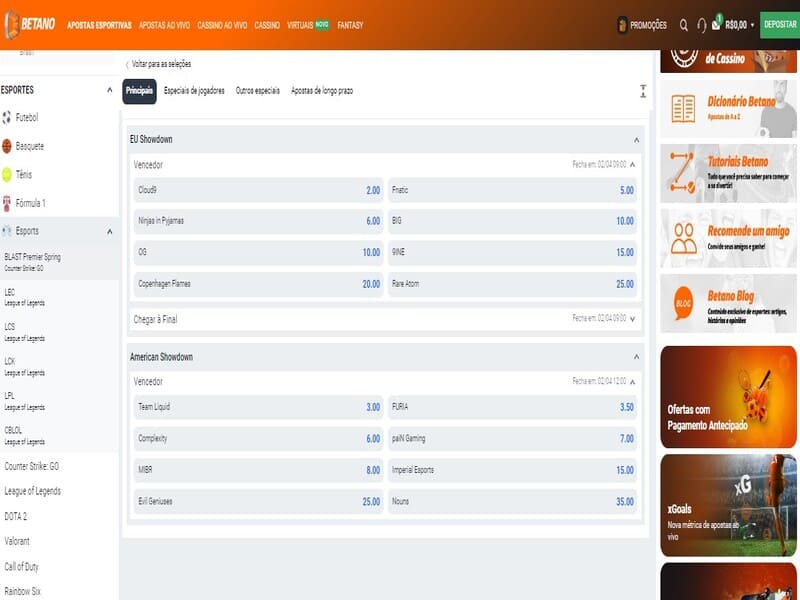Click the Betano logo
The height and width of the screenshot is (600, 800).
point(30,24)
